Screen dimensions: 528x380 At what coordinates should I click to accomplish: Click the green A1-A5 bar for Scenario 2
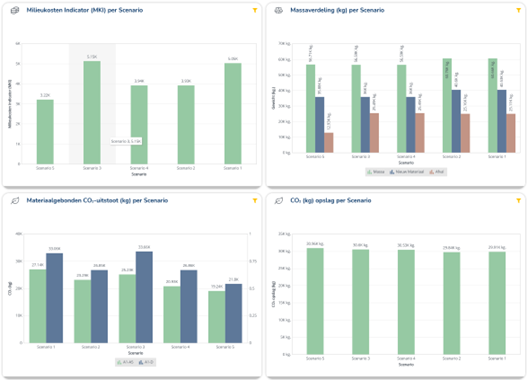(82, 311)
